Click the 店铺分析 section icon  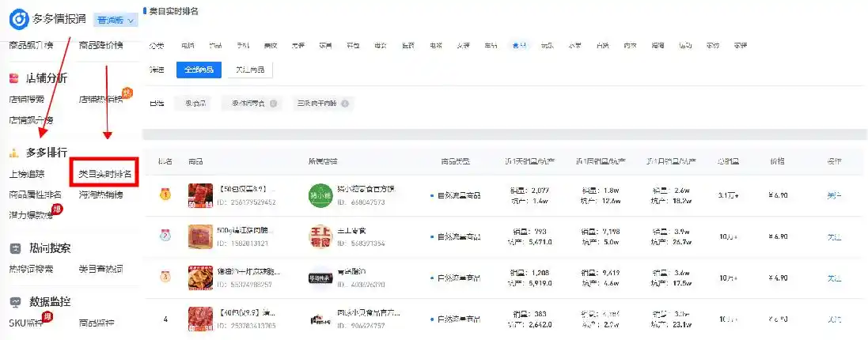14,78
